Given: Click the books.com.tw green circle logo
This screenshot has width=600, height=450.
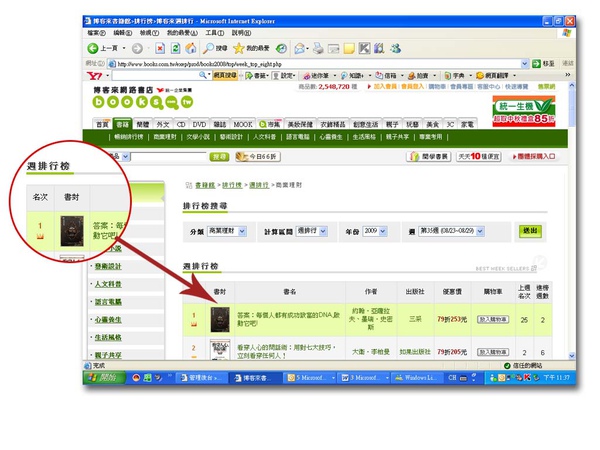Looking at the screenshot, I should click(143, 102).
